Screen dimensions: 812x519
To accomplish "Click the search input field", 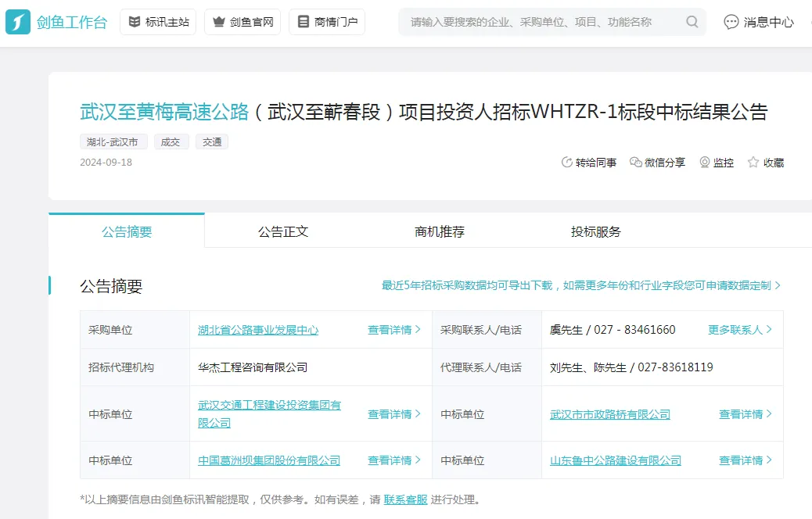I will [x=548, y=22].
